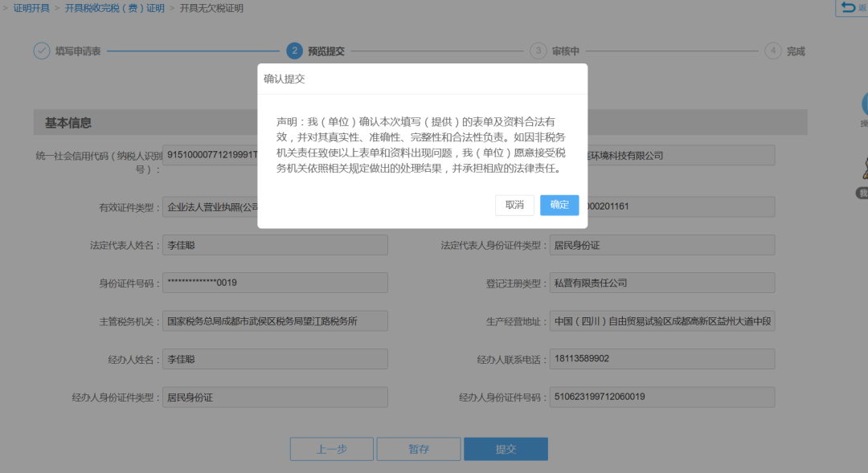
Task: Click the step 3 审核中 circle
Action: click(x=538, y=51)
